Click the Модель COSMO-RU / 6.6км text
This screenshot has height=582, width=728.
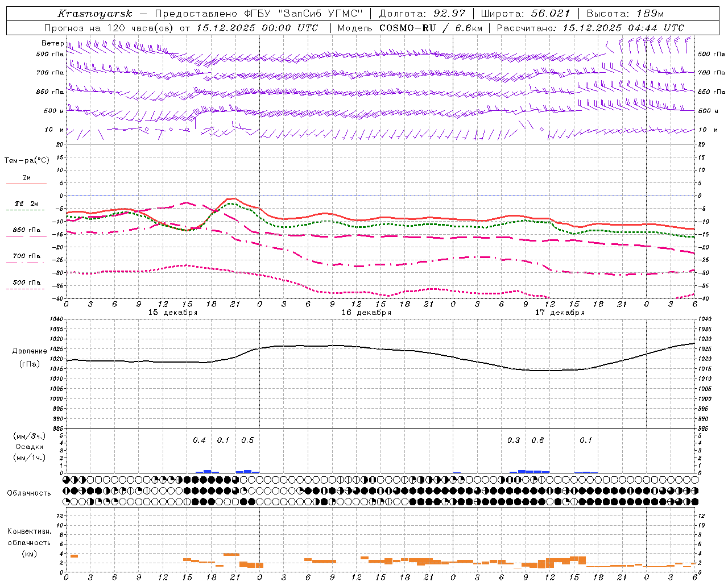[410, 28]
